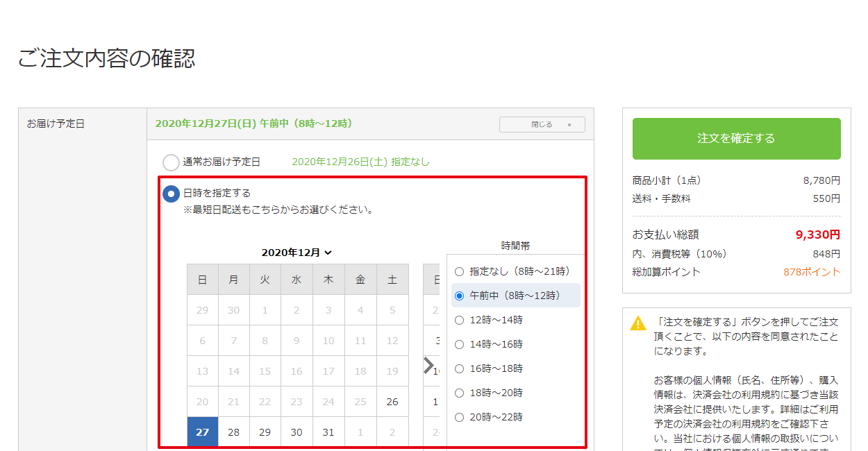The image size is (868, 451).
Task: Select December 31 on the calendar
Action: 328,432
